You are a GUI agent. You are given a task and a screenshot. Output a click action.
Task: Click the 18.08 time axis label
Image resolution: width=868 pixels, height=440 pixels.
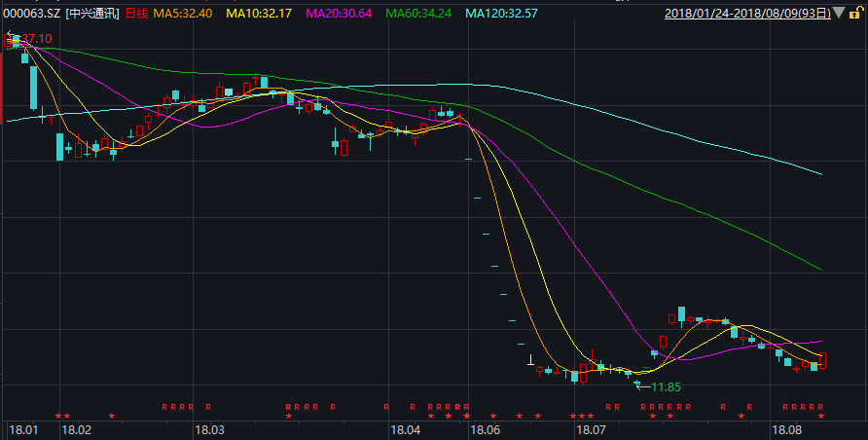(x=786, y=429)
